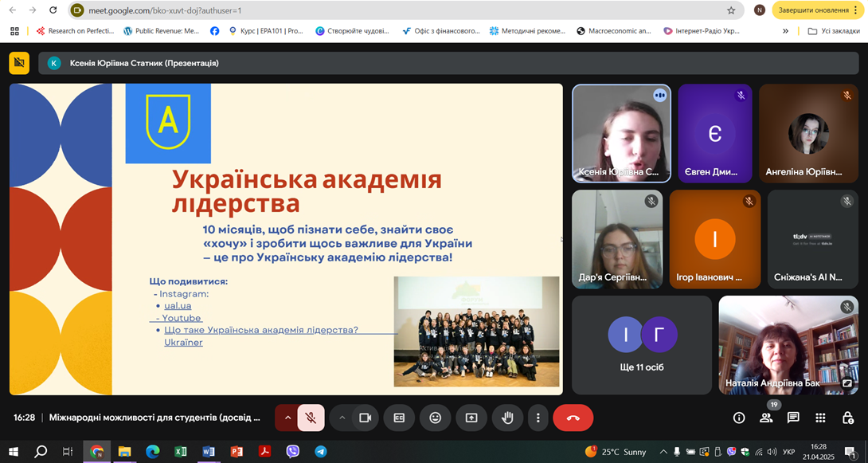868x463 pixels.
Task: Expand the microphone options chevron
Action: [x=286, y=418]
